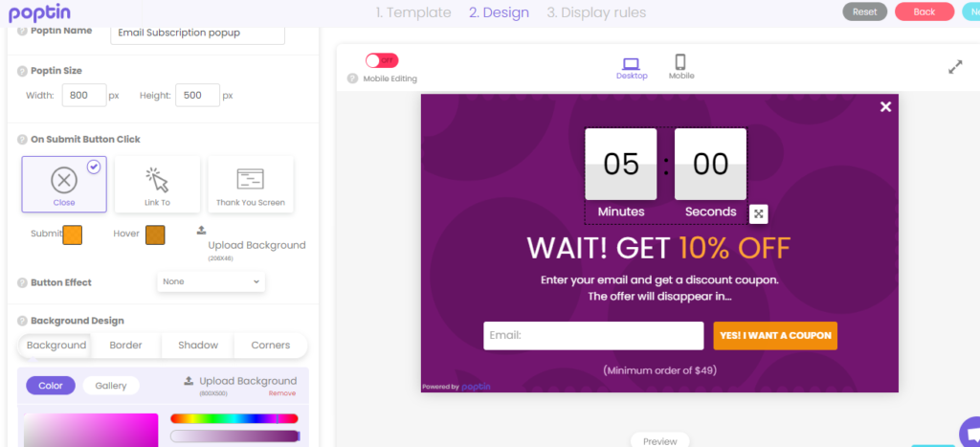Screen dimensions: 980x447
Task: Select the Thank You Screen icon
Action: [x=251, y=179]
